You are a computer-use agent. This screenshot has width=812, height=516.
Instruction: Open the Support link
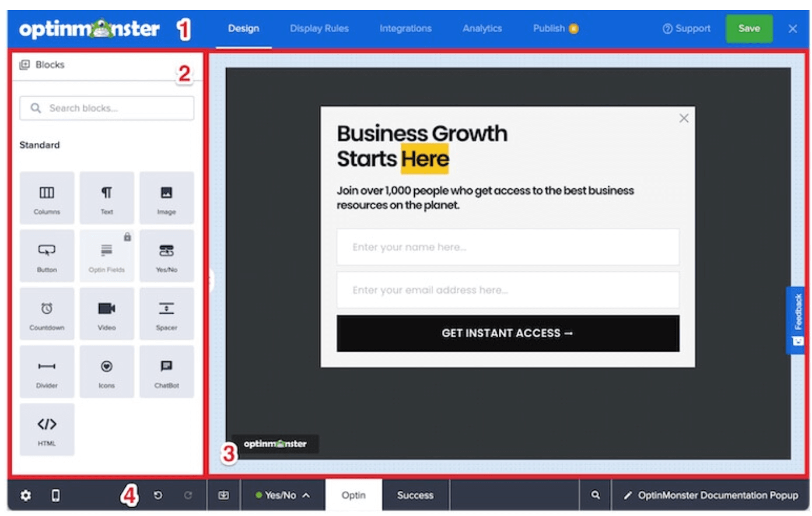point(687,29)
